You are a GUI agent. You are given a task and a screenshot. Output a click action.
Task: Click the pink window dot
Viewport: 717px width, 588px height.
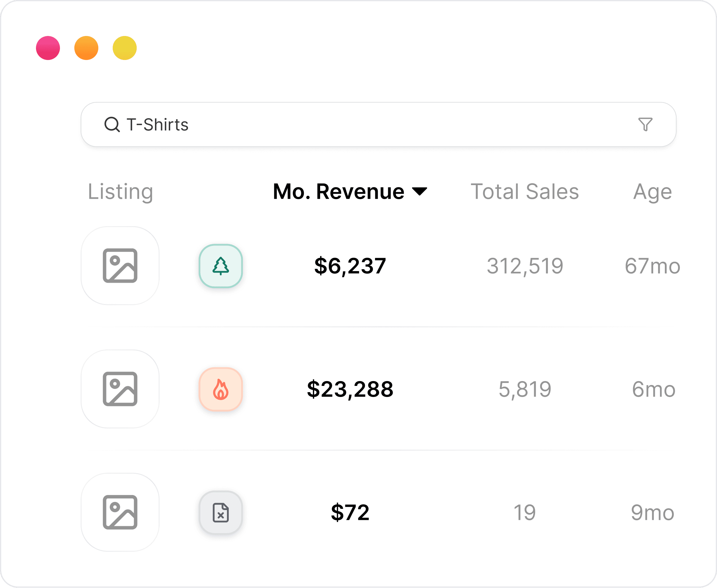click(48, 48)
